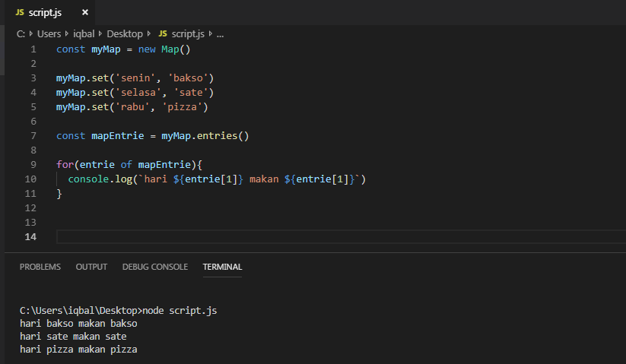Click the script.js breadcrumb file entry
The image size is (626, 364).
[188, 34]
